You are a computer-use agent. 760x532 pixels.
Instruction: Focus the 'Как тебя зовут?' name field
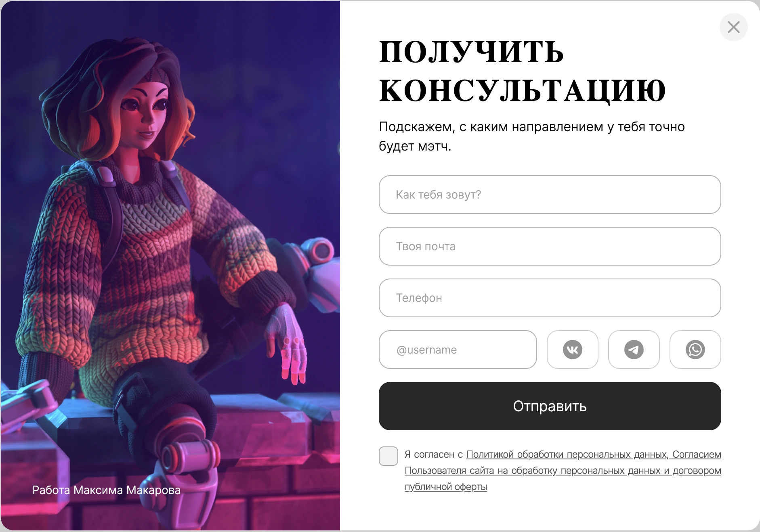click(x=550, y=195)
